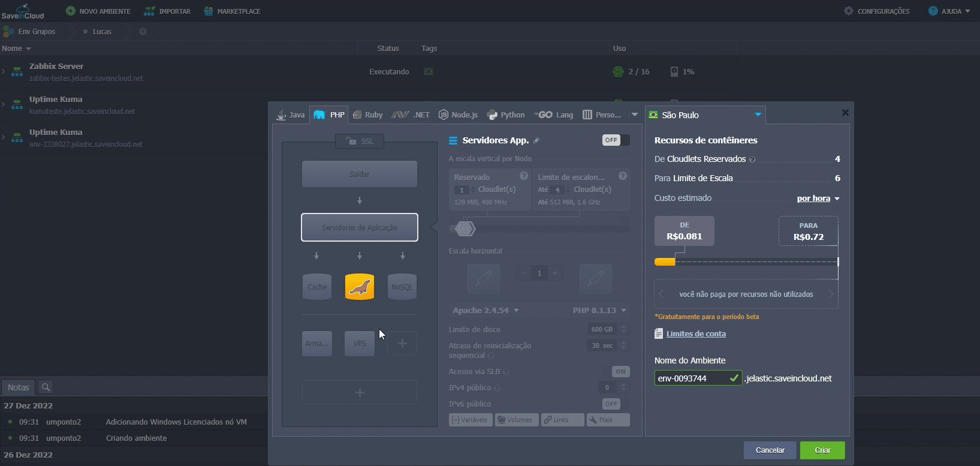Screen dimensions: 980x466
Task: Go to next pricing hint arrow
Action: pyautogui.click(x=831, y=294)
